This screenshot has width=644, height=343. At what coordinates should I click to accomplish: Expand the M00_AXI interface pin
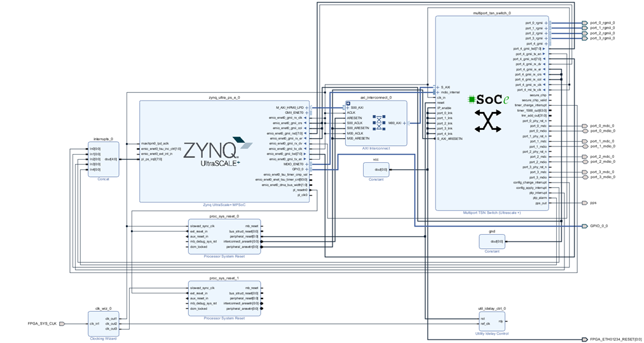click(405, 123)
